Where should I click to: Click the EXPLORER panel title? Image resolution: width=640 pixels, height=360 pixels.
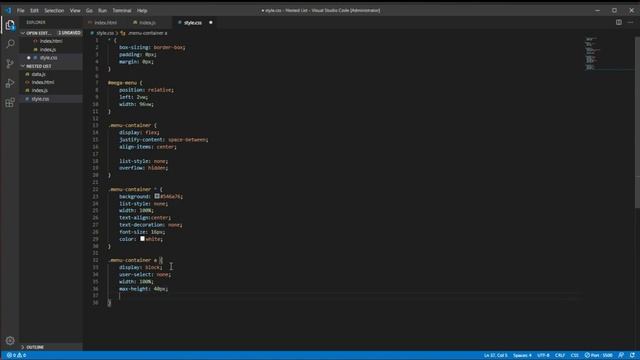click(36, 22)
